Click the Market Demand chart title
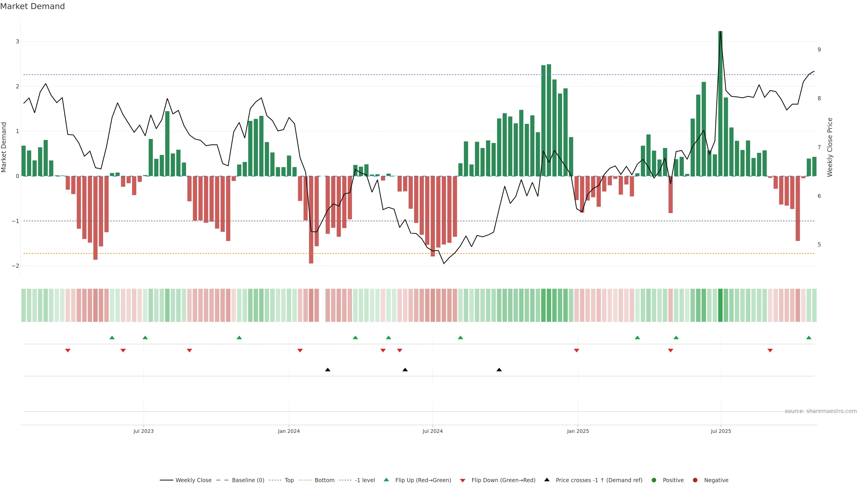The width and height of the screenshot is (868, 488). pyautogui.click(x=32, y=6)
